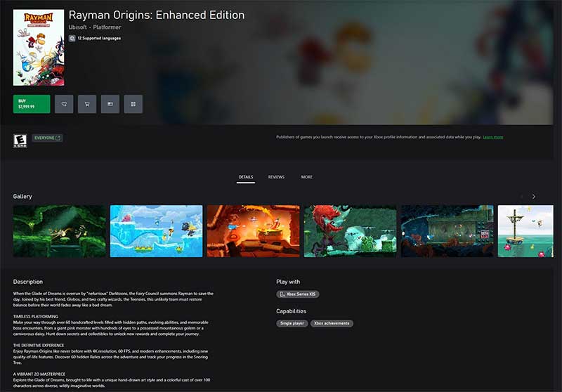This screenshot has width=562, height=392.
Task: Open the green jungle gallery screenshot
Action: (60, 231)
